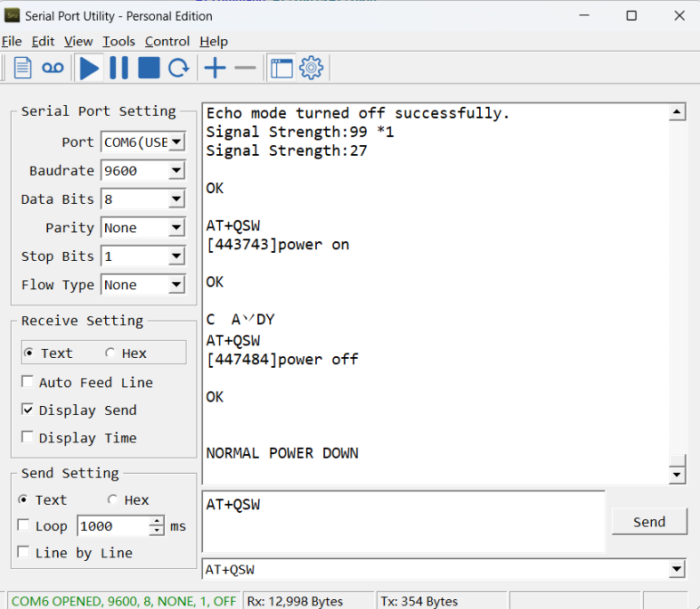Enable Line by Line checkbox
The height and width of the screenshot is (609, 700).
23,552
